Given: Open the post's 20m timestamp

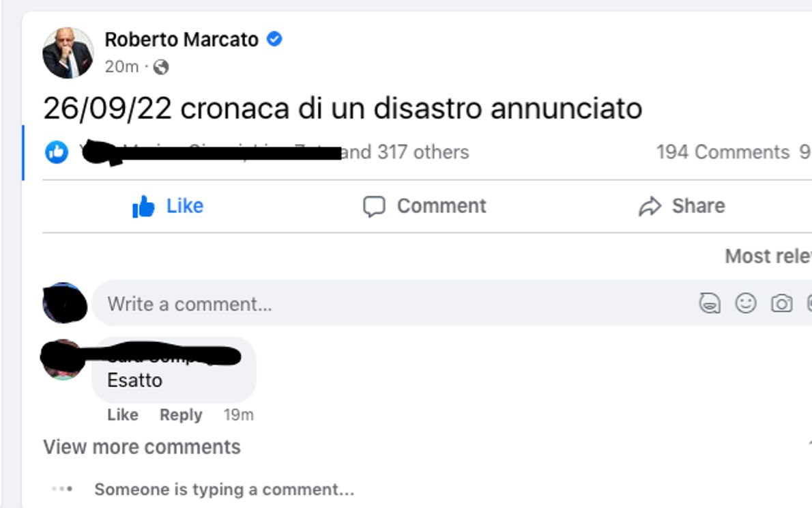Looking at the screenshot, I should tap(121, 67).
